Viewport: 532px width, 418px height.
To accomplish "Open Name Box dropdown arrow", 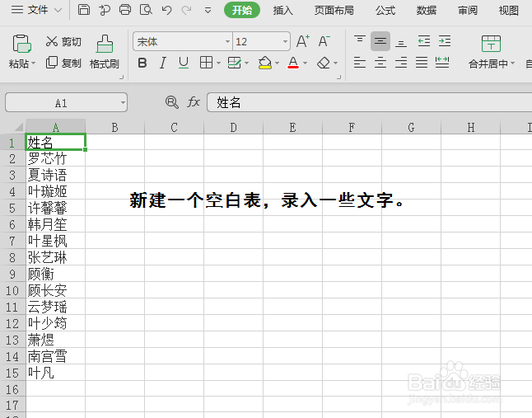I will 123,102.
